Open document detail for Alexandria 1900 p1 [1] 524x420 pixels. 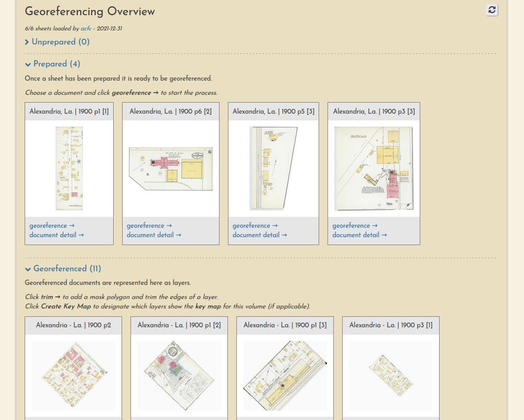[x=56, y=235]
